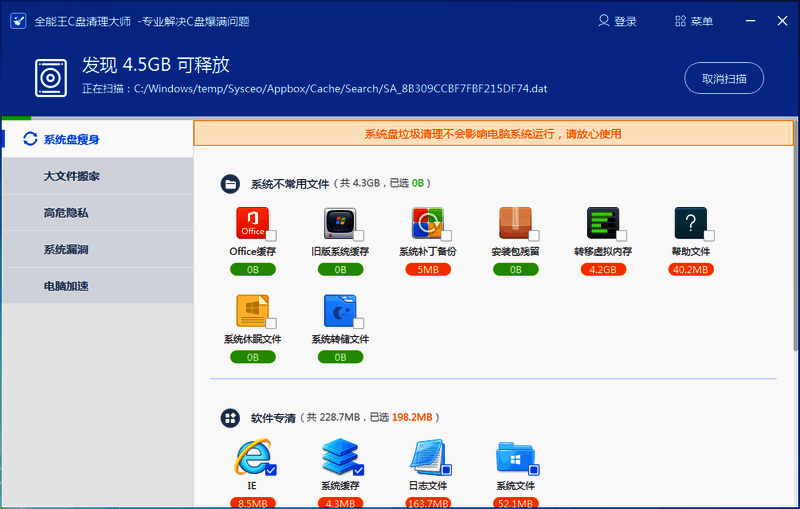The height and width of the screenshot is (509, 800).
Task: Check the 系统补丁备份 checkbox
Action: coord(446,235)
